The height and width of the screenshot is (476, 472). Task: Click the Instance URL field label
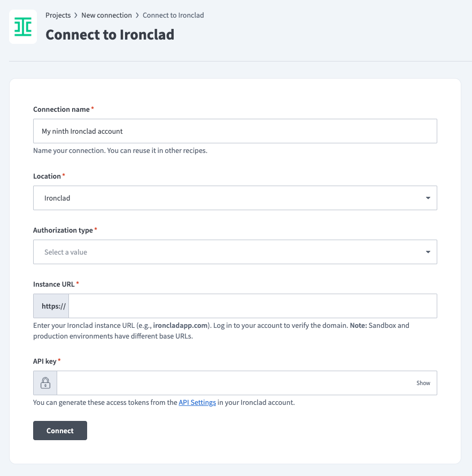tap(54, 284)
